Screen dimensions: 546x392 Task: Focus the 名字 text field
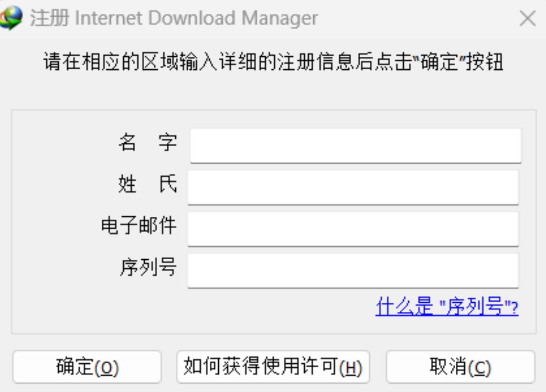tap(355, 145)
